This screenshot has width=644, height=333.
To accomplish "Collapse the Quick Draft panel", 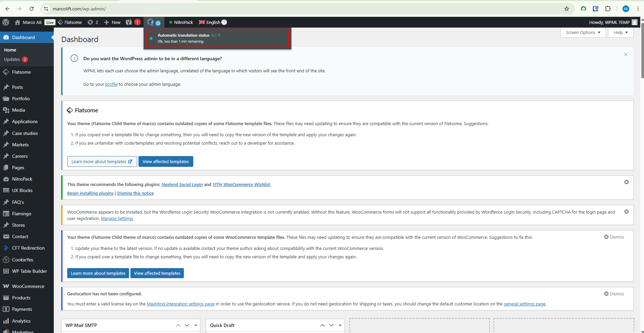I will pos(340,325).
